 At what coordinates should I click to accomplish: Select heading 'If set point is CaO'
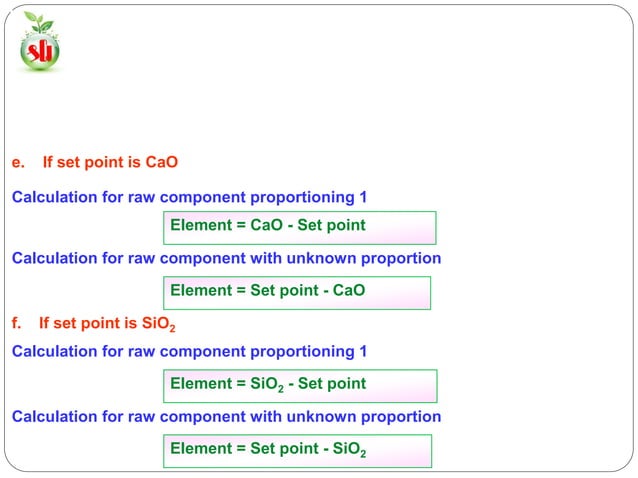[x=110, y=162]
